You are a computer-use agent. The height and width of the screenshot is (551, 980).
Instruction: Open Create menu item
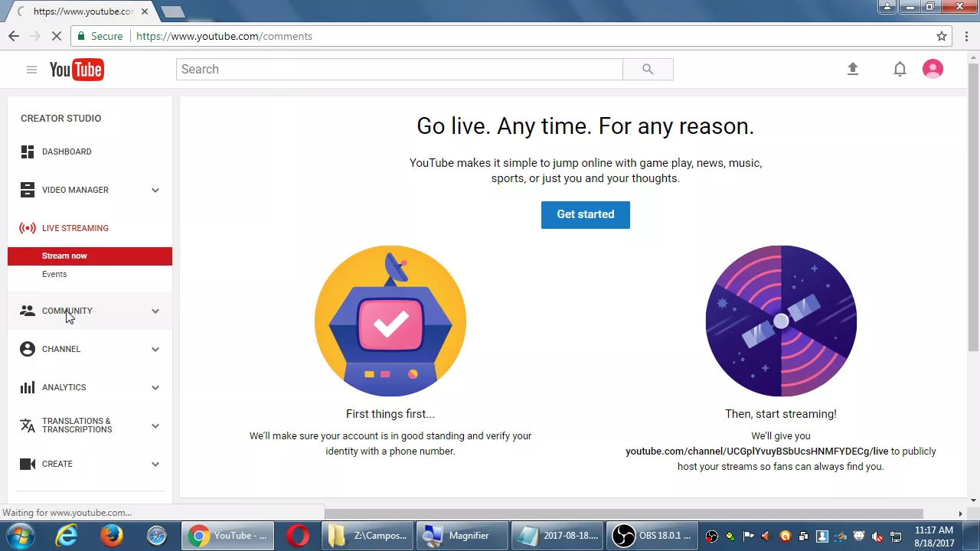tap(57, 464)
